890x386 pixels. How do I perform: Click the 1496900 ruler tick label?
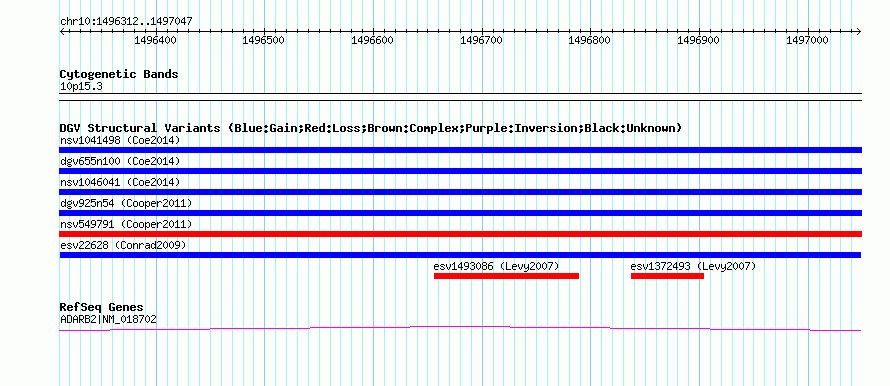(x=698, y=40)
